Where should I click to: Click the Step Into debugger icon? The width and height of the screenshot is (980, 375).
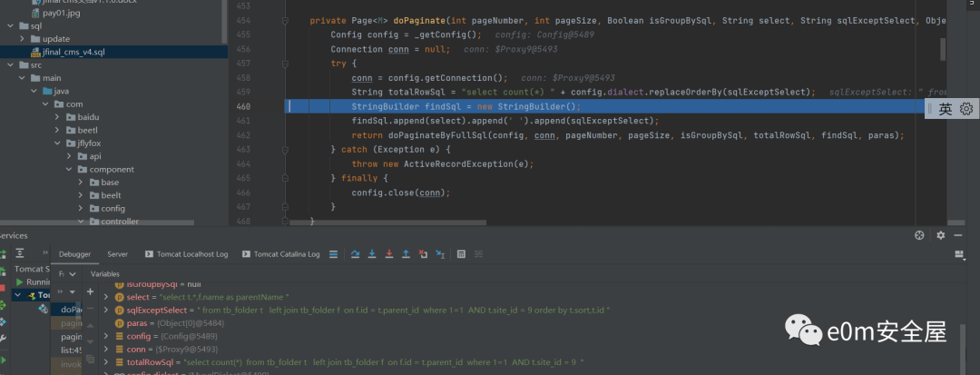pyautogui.click(x=373, y=253)
